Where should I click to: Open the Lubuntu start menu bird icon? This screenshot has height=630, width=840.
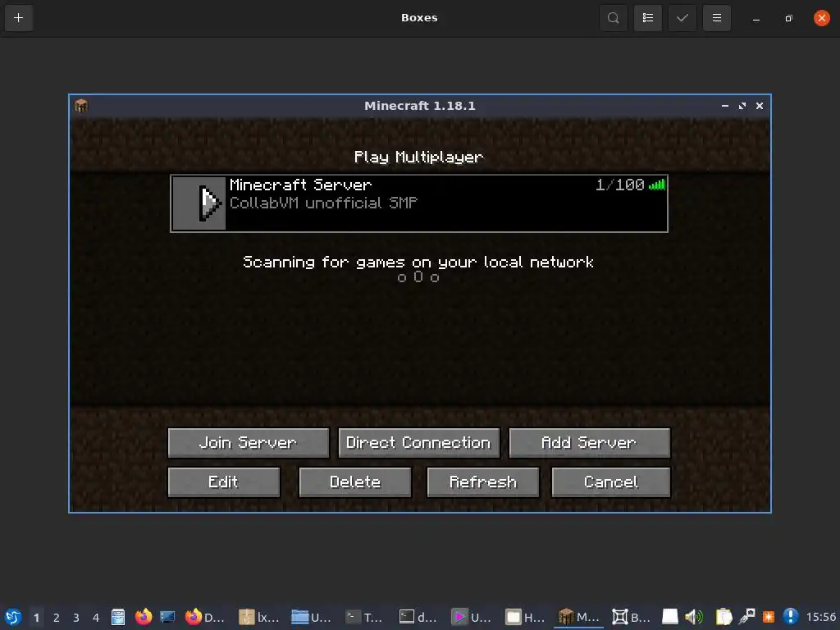click(x=12, y=617)
